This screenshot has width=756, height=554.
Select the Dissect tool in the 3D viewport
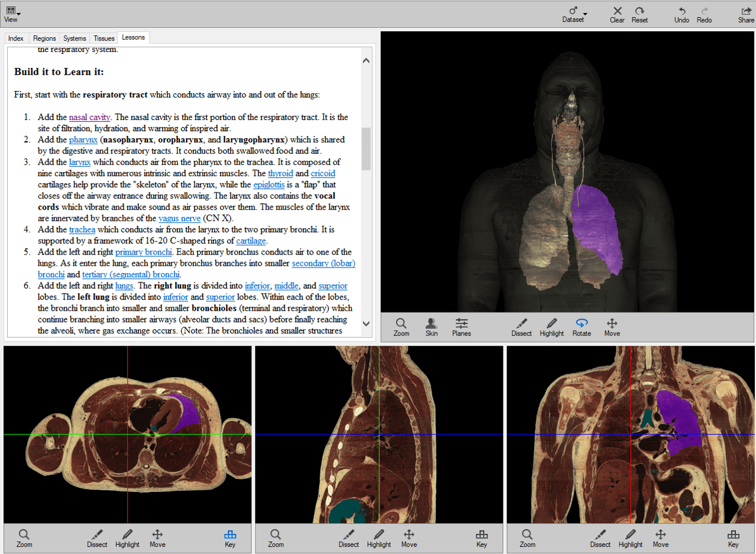[521, 327]
